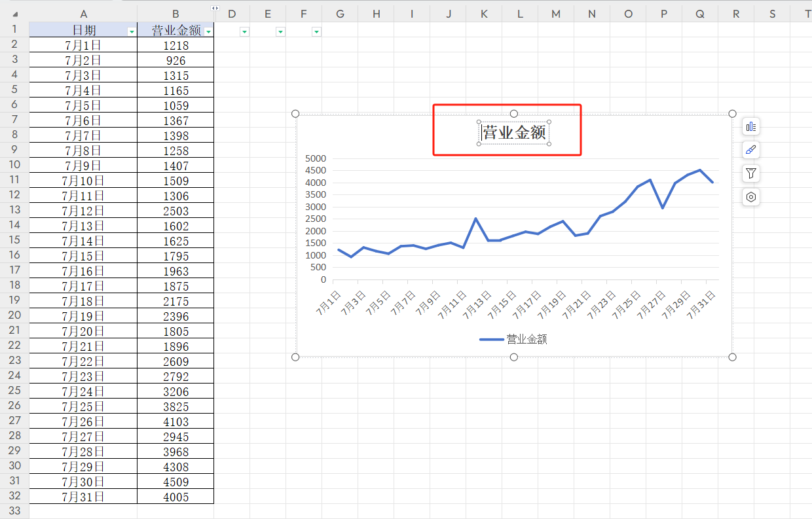Click the 7月13日 label on the chart axis
Screen dimensions: 812x519
[476, 304]
